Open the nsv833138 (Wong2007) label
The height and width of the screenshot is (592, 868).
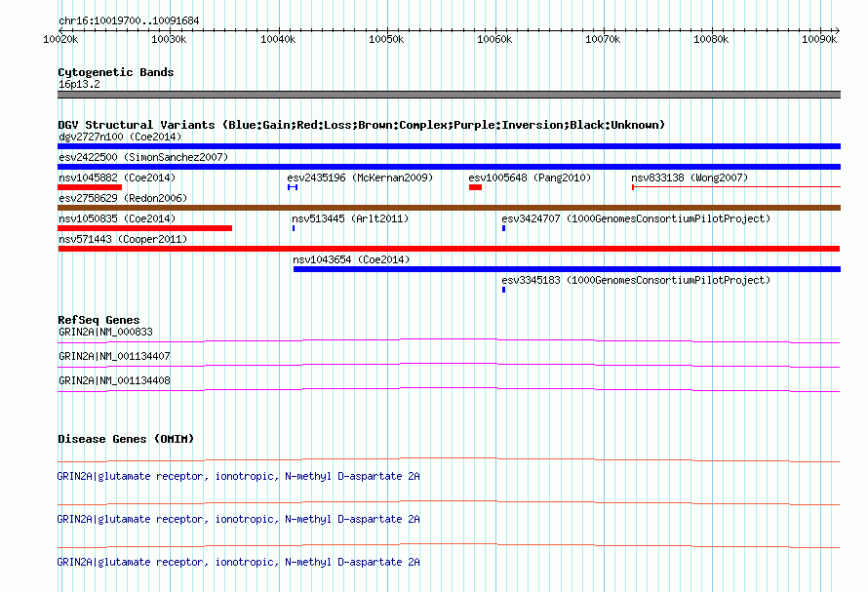(690, 178)
